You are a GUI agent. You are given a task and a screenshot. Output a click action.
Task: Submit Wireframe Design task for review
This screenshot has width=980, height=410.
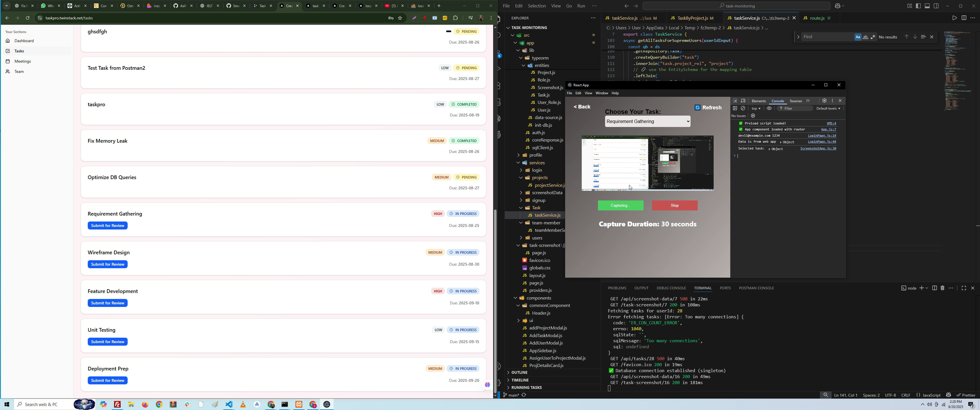click(x=108, y=264)
